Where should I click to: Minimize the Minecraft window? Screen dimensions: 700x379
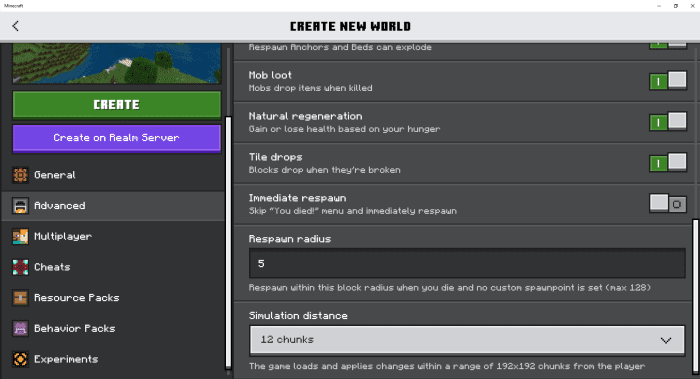[x=659, y=6]
